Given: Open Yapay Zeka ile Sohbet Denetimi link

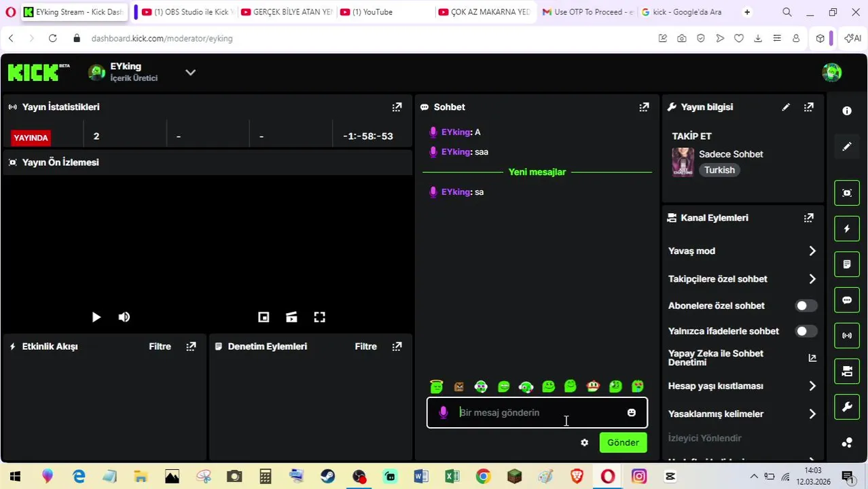Looking at the screenshot, I should [812, 358].
